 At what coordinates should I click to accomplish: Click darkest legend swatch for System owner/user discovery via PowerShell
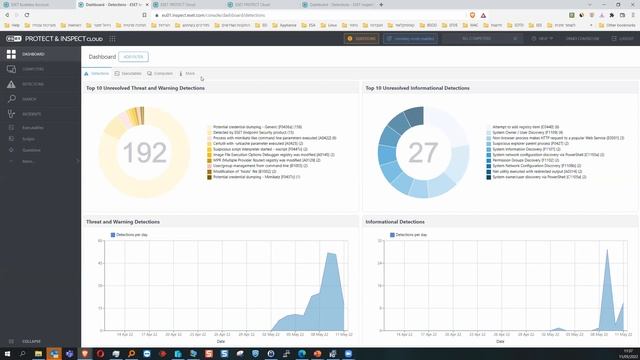(489, 177)
